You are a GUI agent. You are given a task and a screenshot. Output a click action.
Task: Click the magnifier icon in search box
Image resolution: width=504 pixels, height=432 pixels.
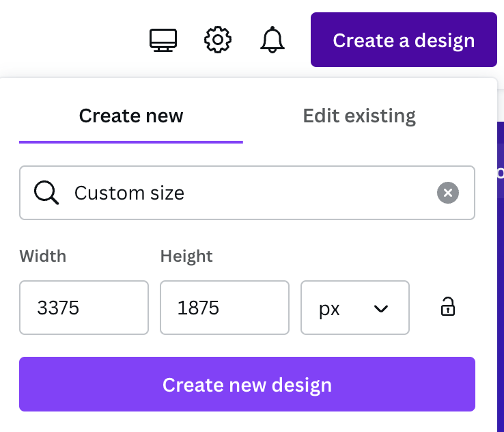[x=46, y=193]
